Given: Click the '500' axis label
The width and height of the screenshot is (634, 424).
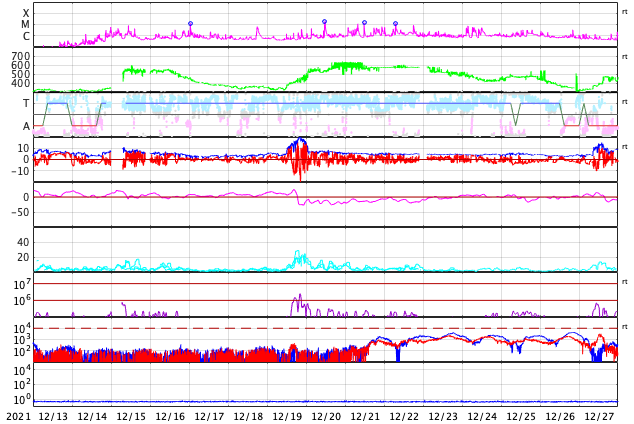Looking at the screenshot, I should click(x=21, y=74).
